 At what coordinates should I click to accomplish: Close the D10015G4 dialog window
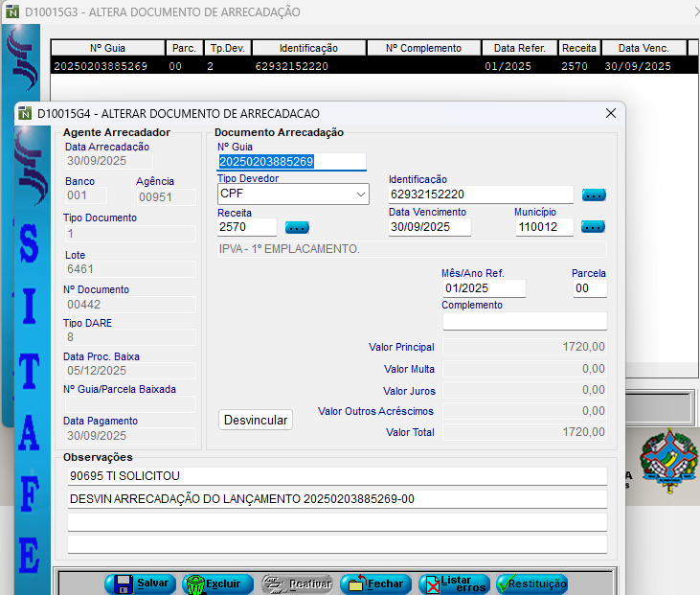(x=610, y=113)
